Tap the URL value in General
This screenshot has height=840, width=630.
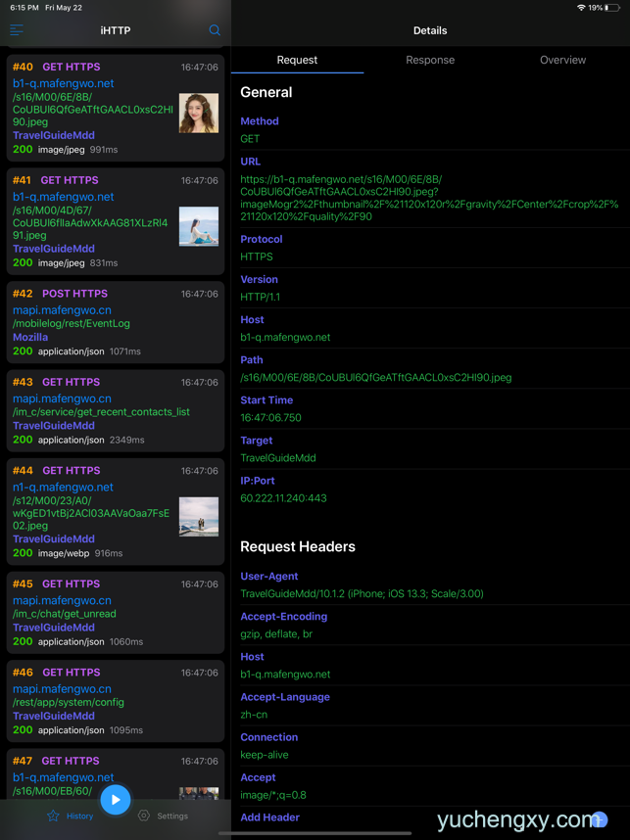click(x=429, y=198)
